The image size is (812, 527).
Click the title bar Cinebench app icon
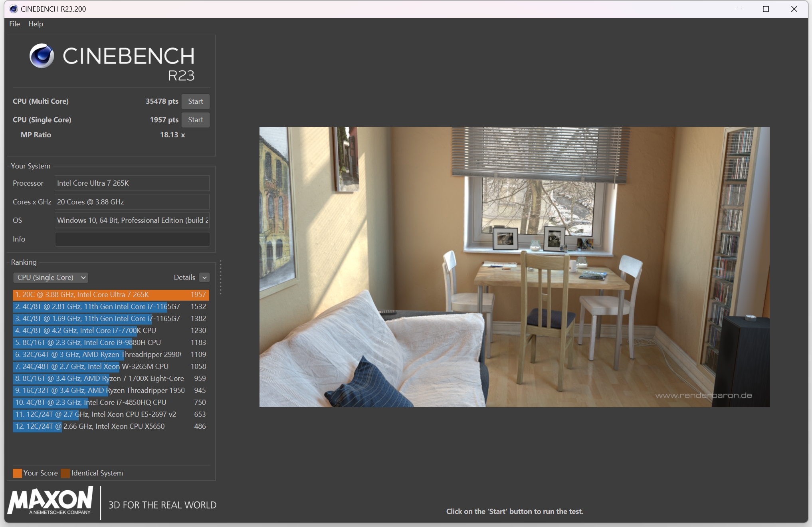pos(13,9)
